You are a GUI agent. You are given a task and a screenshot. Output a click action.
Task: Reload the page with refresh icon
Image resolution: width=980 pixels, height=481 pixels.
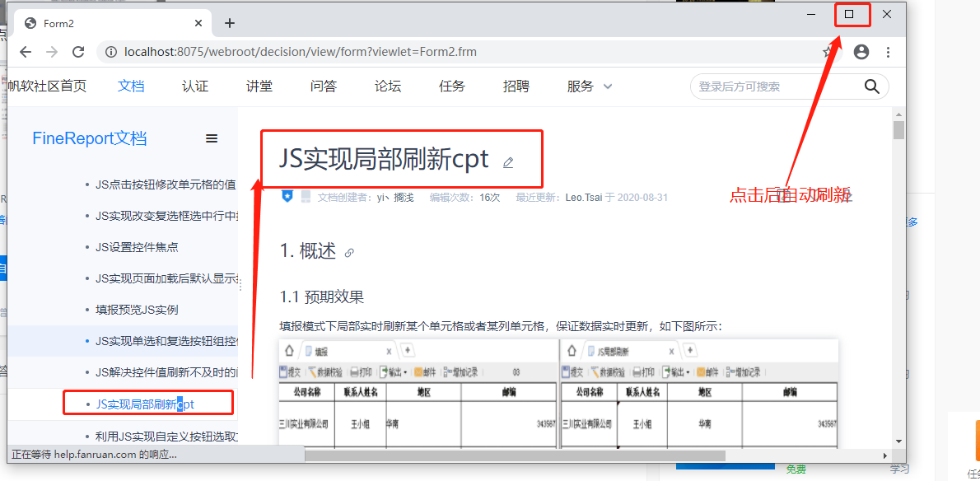pyautogui.click(x=78, y=52)
